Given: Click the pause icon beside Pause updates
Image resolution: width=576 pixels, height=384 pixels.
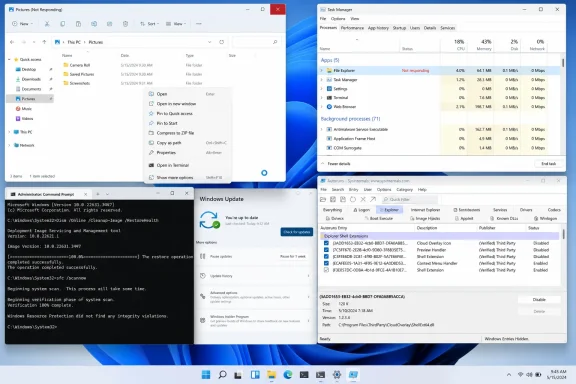Looking at the screenshot, I should click(x=202, y=256).
